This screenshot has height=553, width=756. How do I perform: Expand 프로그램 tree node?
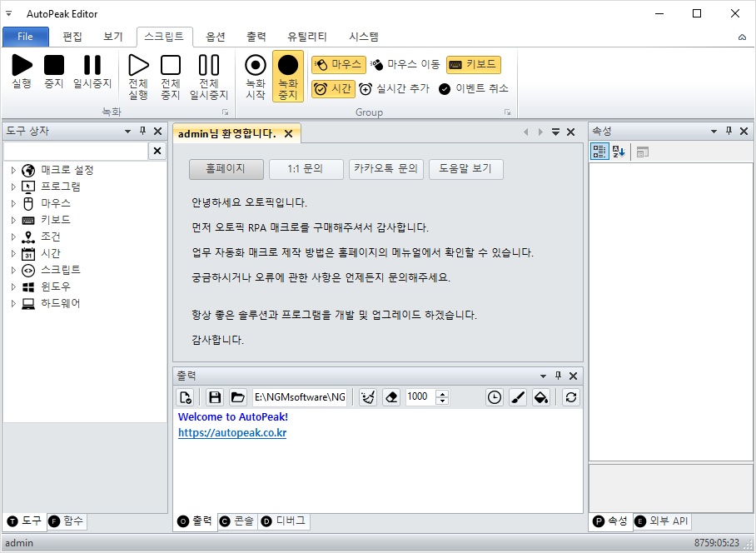coord(13,187)
